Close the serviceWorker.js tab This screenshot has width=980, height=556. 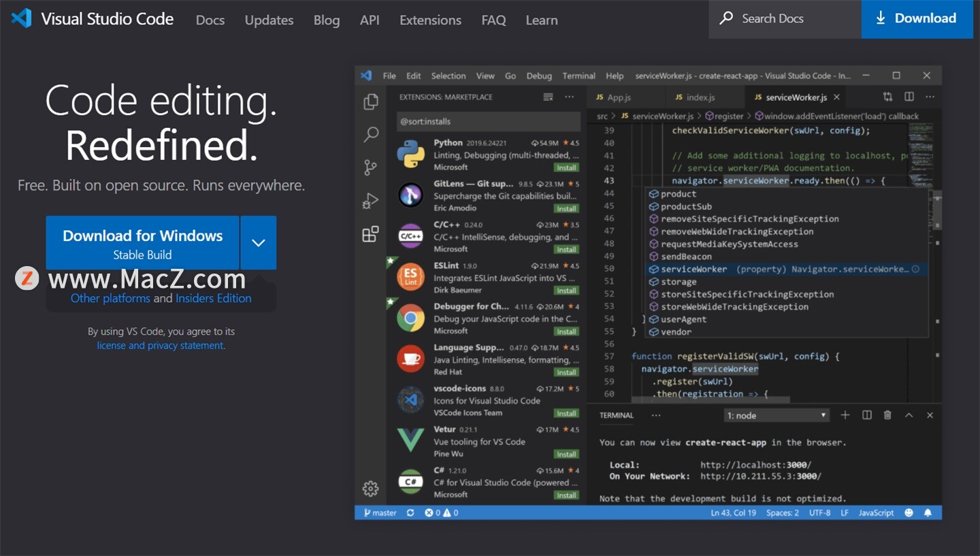tap(837, 97)
